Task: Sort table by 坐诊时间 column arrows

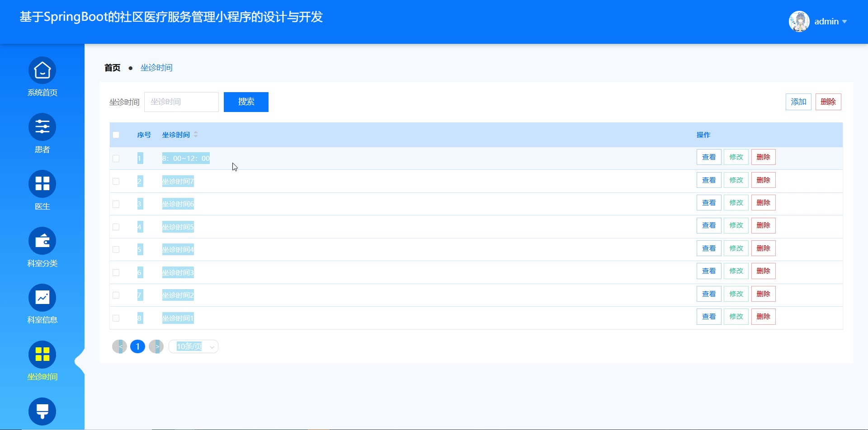Action: (196, 135)
